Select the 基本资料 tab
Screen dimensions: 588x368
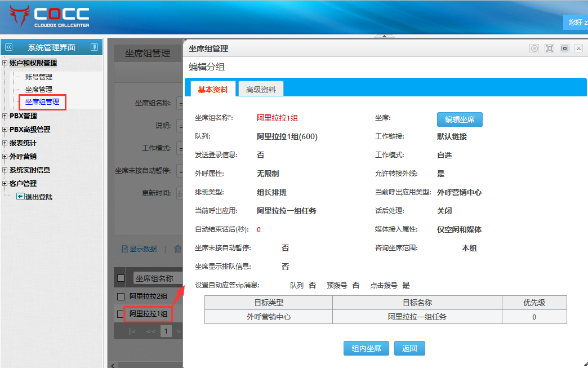point(212,89)
